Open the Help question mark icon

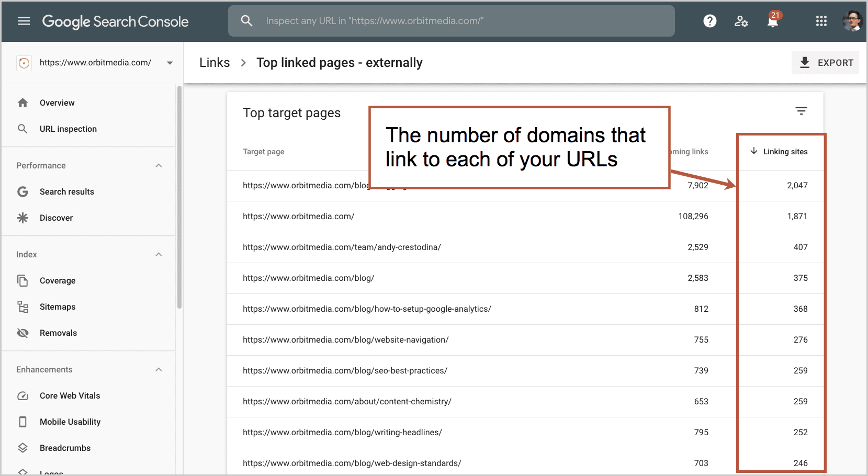tap(710, 21)
